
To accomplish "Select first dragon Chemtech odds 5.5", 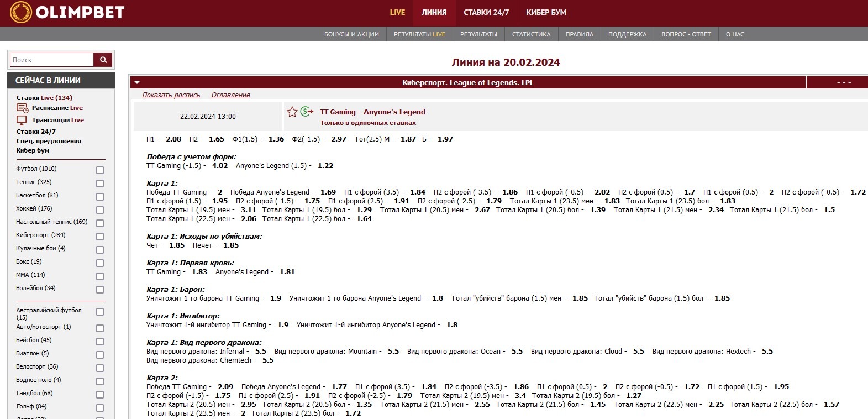I will pos(268,360).
